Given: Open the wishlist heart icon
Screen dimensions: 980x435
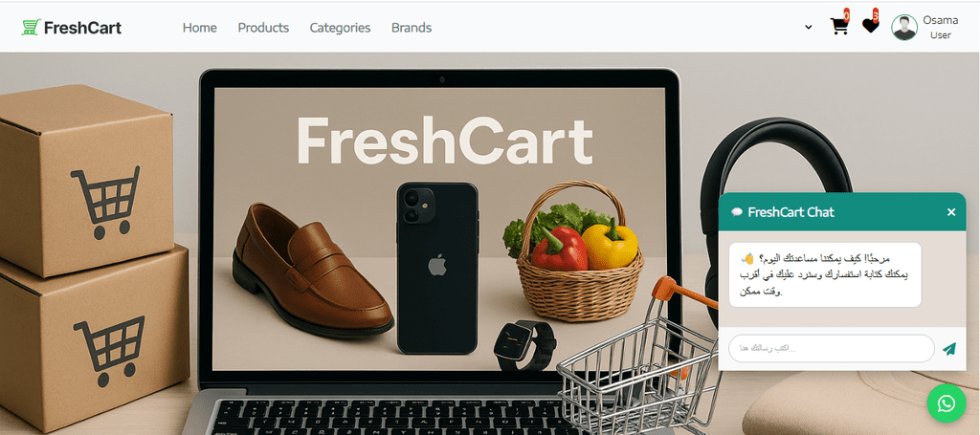Looking at the screenshot, I should click(x=870, y=26).
